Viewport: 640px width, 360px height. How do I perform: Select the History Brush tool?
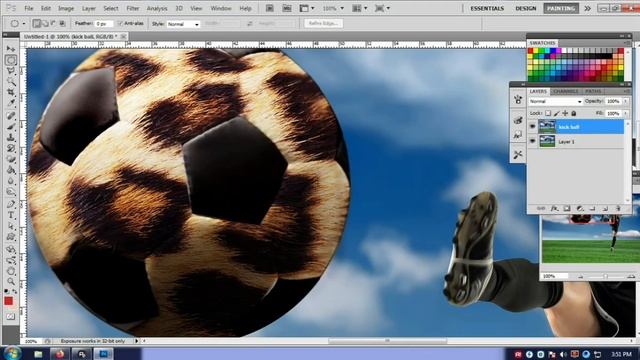[x=11, y=148]
